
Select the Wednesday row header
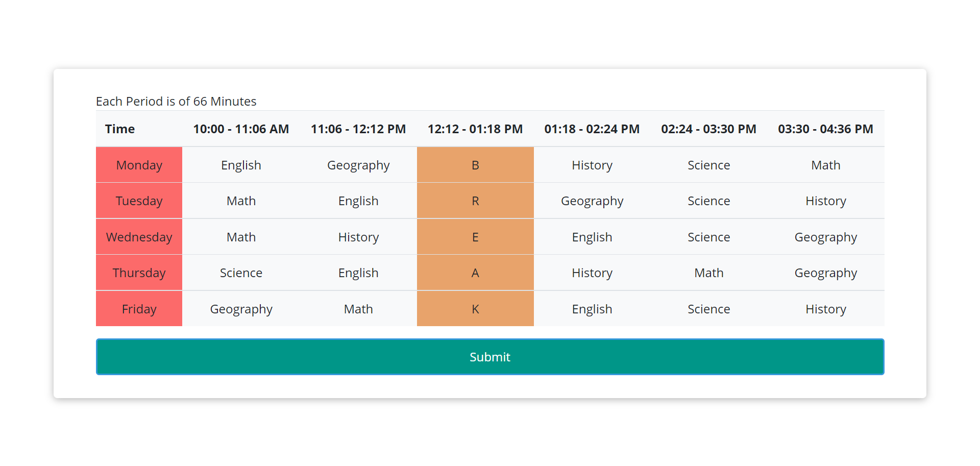click(139, 237)
